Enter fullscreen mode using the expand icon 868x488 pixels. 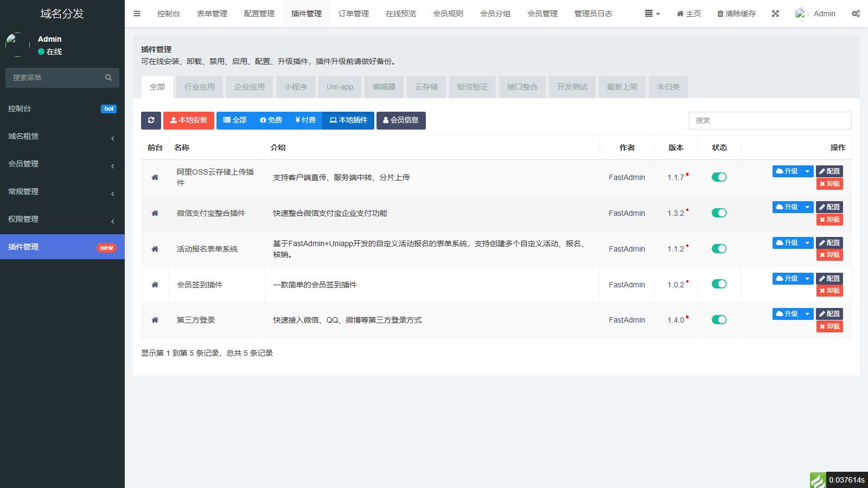coord(775,14)
